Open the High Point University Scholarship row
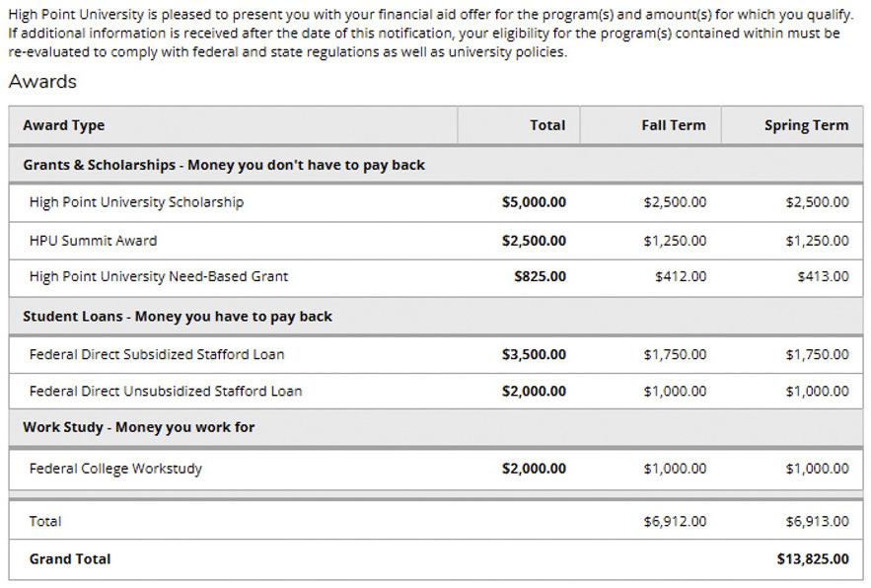The height and width of the screenshot is (588, 871). 136,202
